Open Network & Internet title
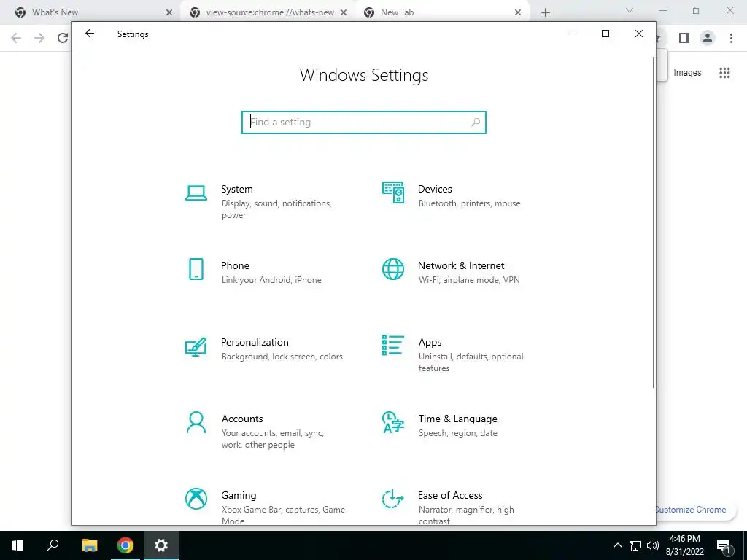The image size is (747, 560). [461, 265]
